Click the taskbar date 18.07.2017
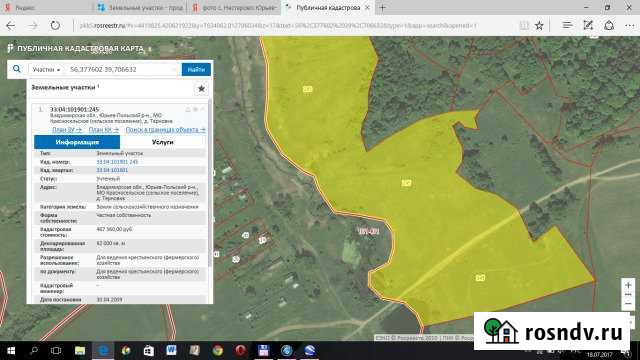Screen dimensions: 640x360 600,354
